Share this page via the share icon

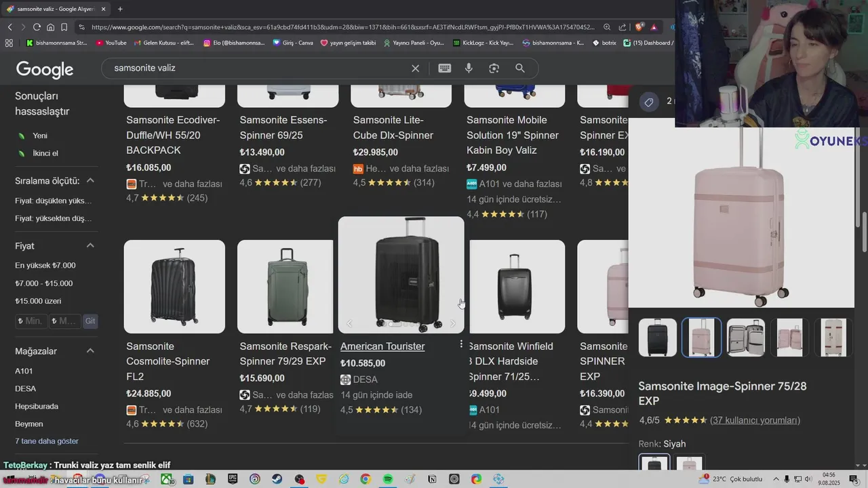622,27
